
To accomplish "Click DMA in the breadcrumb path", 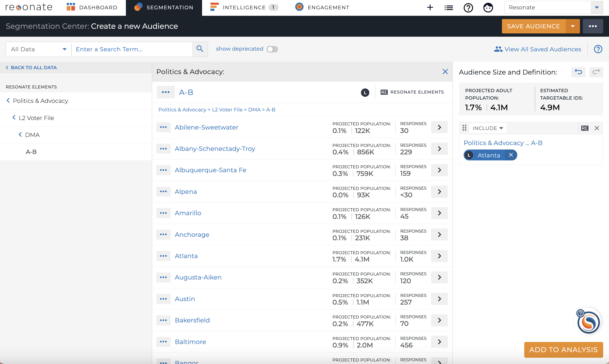I will [254, 110].
